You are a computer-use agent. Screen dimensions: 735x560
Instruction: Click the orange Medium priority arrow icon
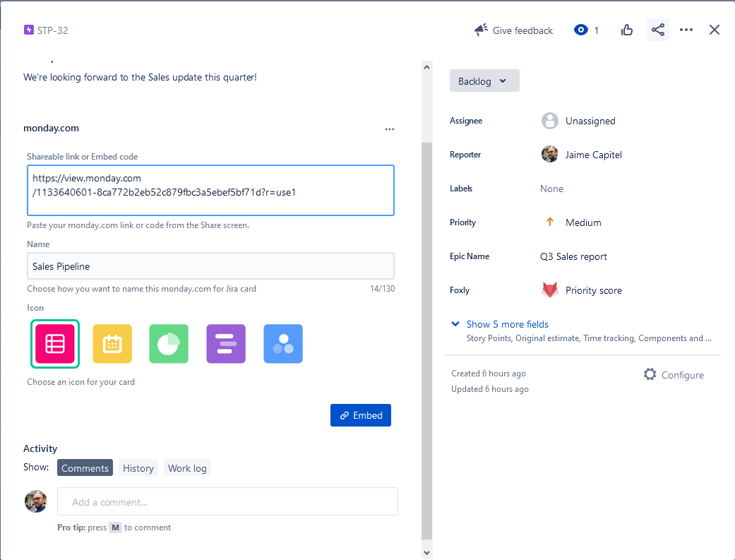tap(550, 222)
